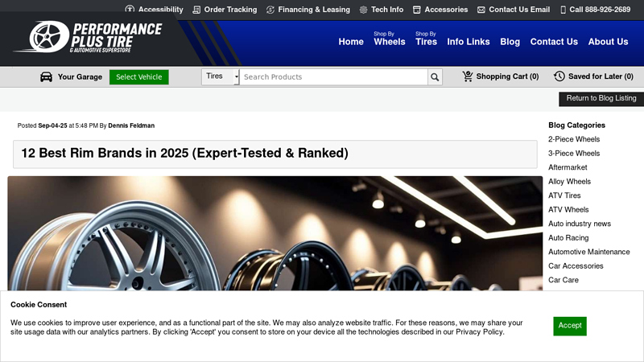Screen dimensions: 644x362
Task: Click Return to Blog Listing button
Action: [601, 98]
